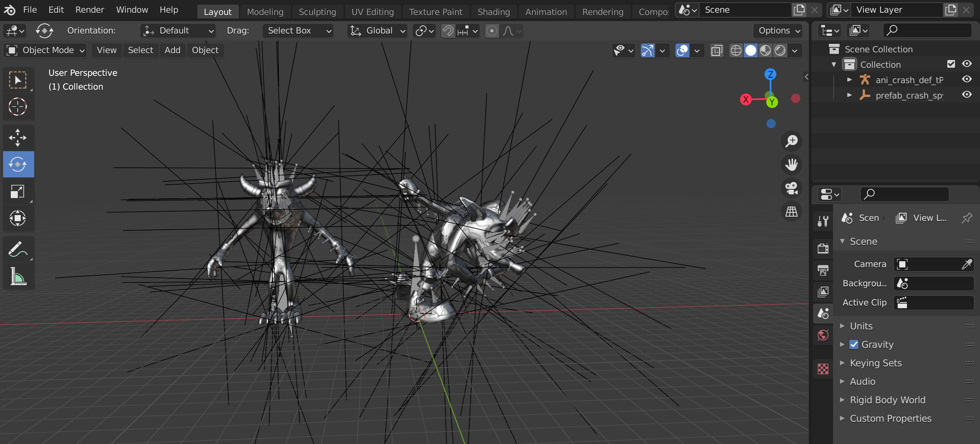Open the Tool properties tab
This screenshot has width=980, height=444.
[x=823, y=221]
